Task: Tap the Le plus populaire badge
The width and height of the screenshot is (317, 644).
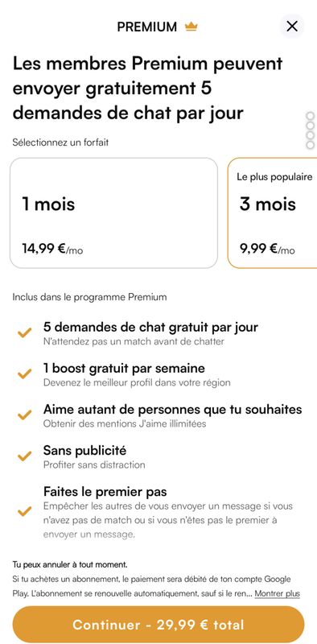Action: pyautogui.click(x=274, y=177)
